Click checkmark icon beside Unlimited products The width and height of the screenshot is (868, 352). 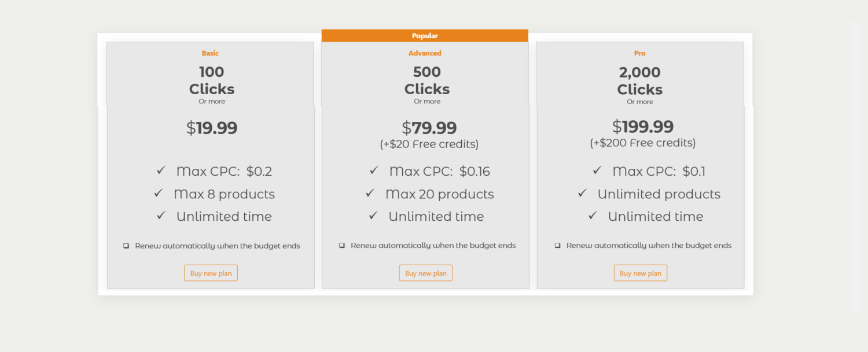coord(582,193)
